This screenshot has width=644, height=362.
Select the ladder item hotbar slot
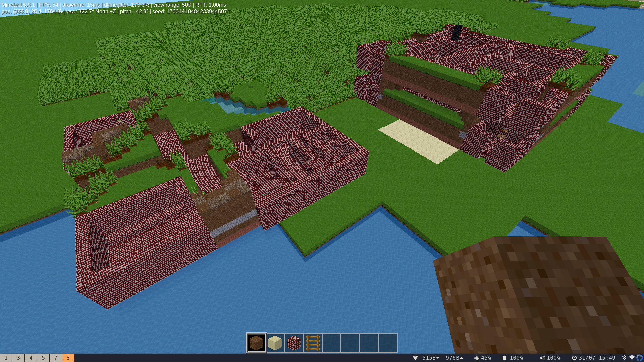pos(313,343)
